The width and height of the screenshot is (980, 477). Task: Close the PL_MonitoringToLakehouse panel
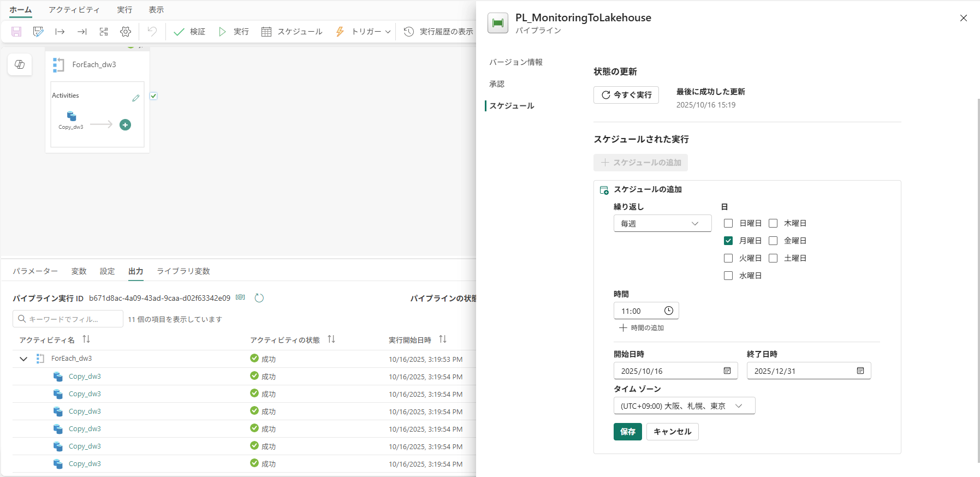(964, 18)
